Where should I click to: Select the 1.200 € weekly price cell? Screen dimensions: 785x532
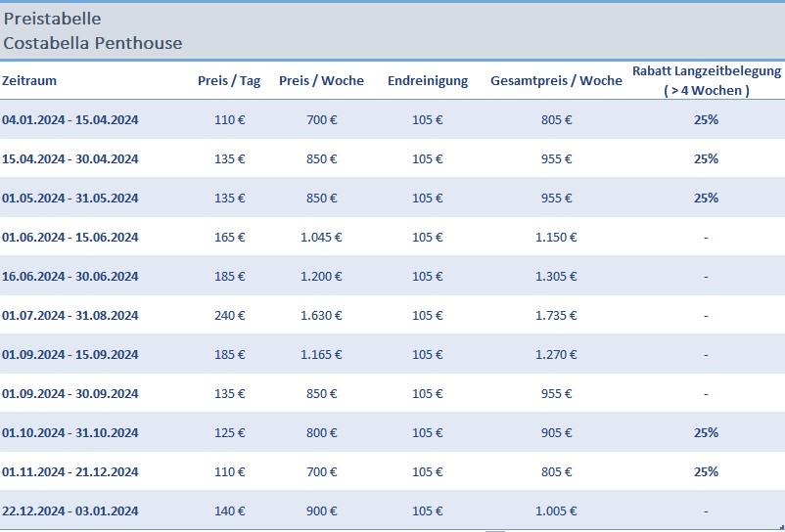[x=321, y=277]
